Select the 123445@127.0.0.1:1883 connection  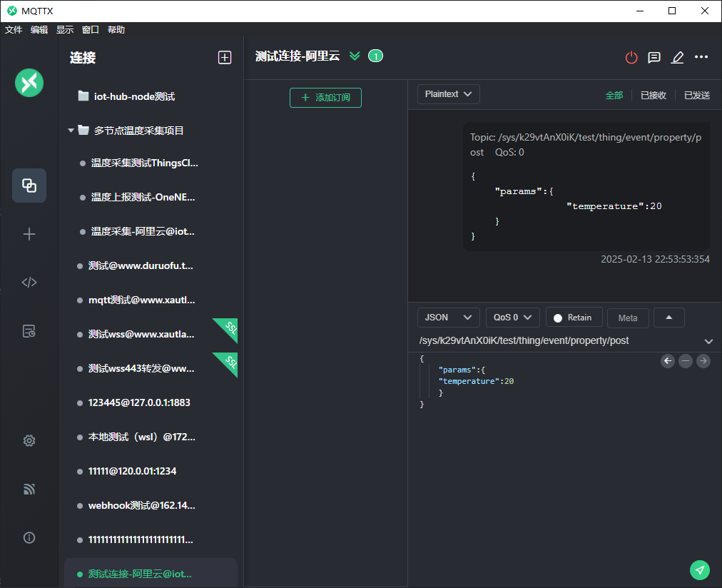pos(139,402)
